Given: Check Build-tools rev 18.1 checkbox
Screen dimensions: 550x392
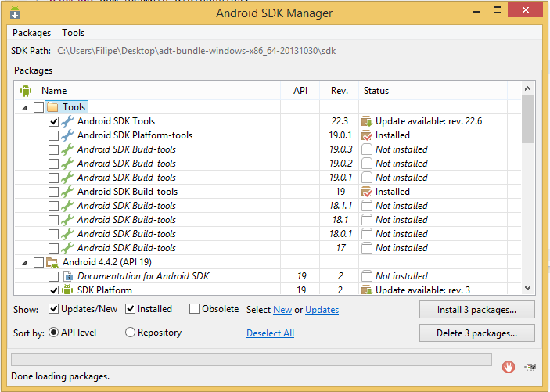Looking at the screenshot, I should coord(53,220).
